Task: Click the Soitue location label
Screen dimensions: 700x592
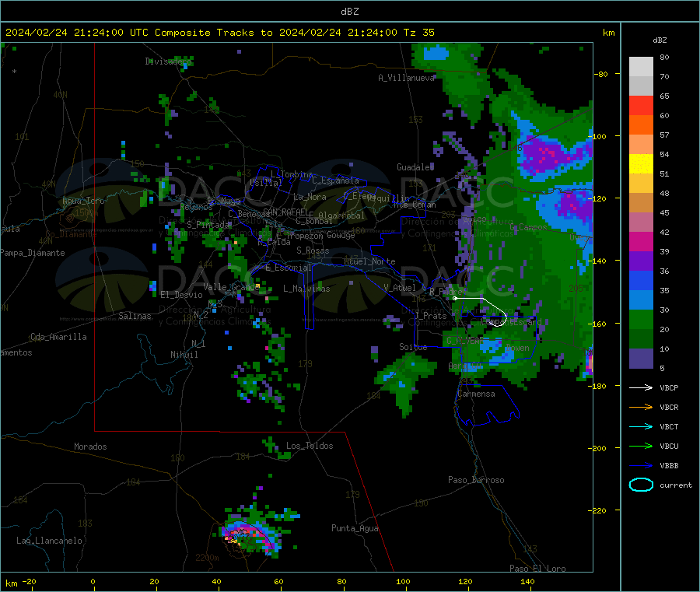Action: [x=413, y=347]
